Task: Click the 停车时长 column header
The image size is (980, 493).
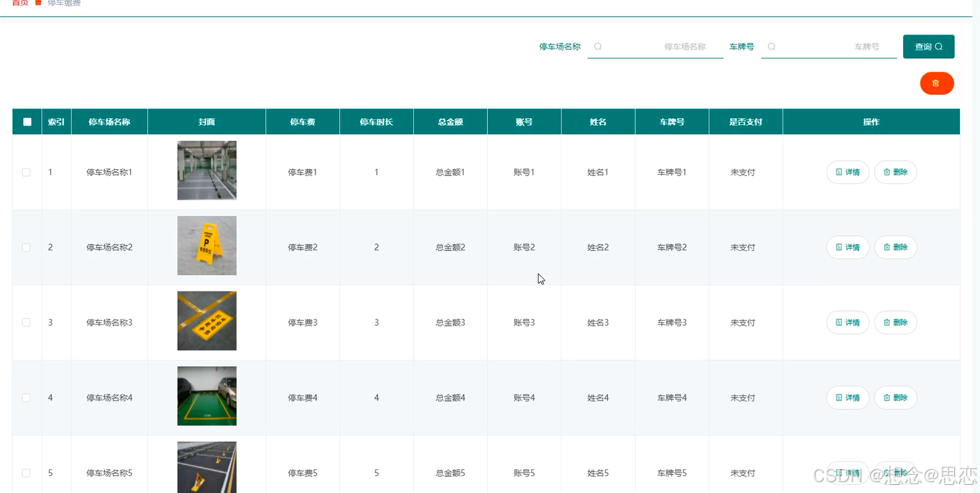Action: click(376, 122)
